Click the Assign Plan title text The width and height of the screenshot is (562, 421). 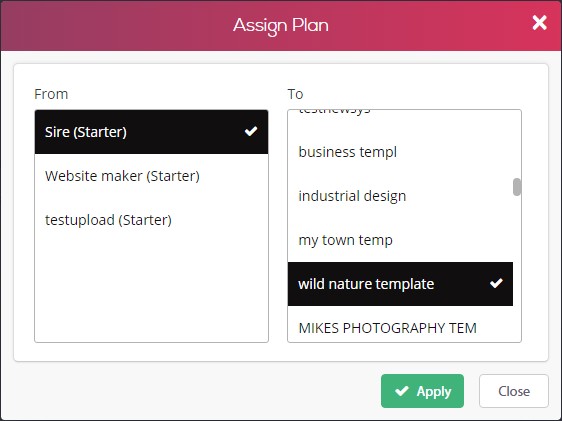tap(281, 25)
